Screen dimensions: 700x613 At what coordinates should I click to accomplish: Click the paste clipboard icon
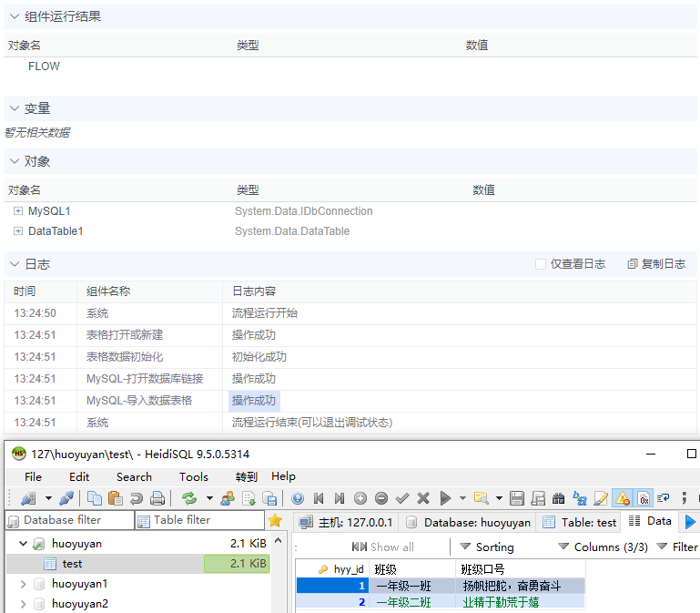point(116,498)
